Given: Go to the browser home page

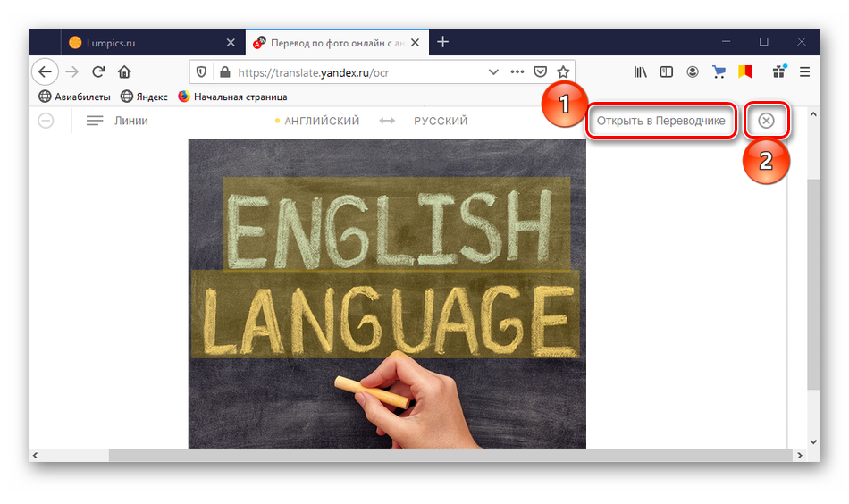Looking at the screenshot, I should (124, 72).
